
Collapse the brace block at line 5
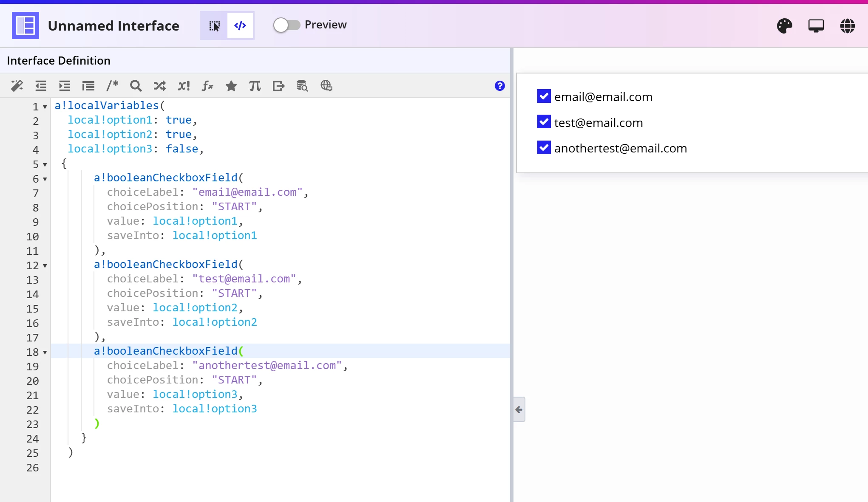coord(45,165)
